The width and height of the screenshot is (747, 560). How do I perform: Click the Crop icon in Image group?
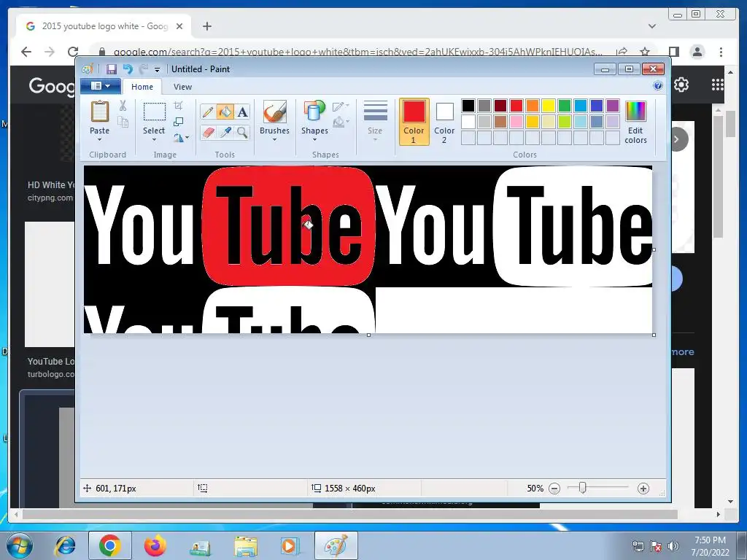179,105
